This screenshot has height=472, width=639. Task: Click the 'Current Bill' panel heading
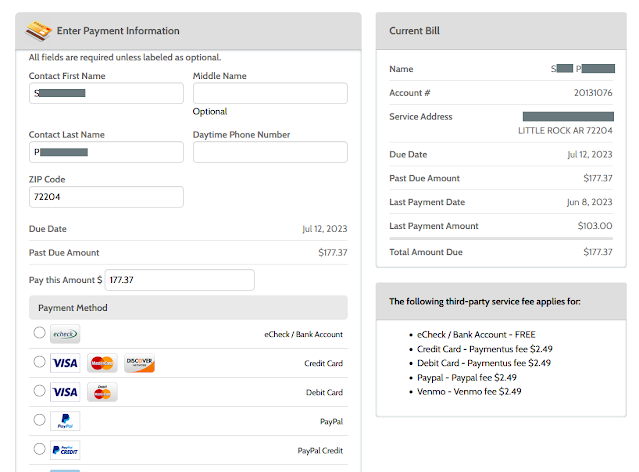(x=414, y=31)
